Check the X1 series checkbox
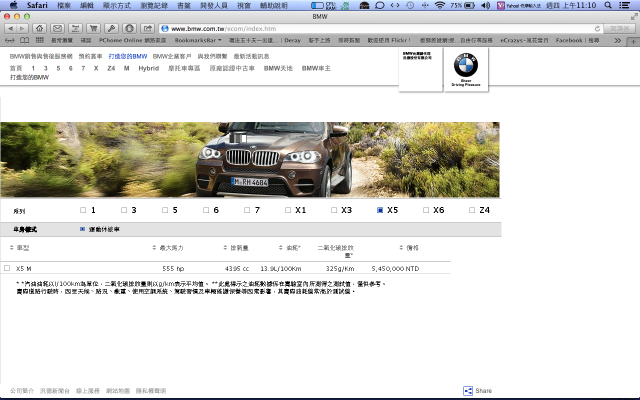 (x=288, y=210)
